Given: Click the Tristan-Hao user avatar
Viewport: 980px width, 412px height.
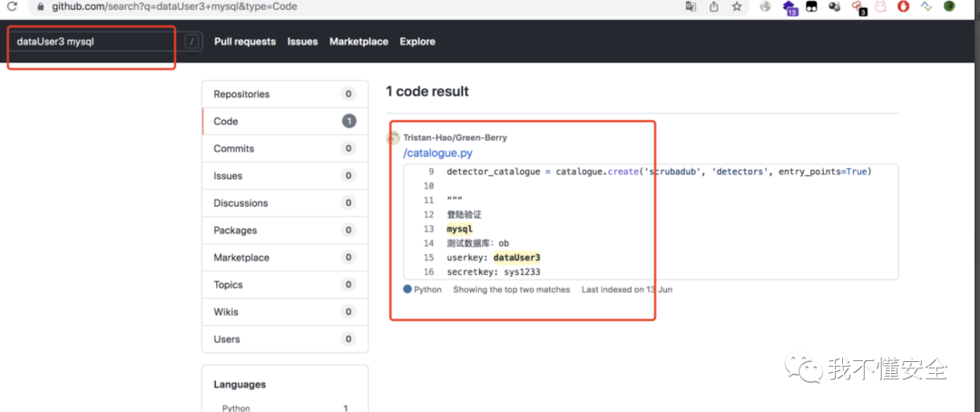Looking at the screenshot, I should [393, 138].
